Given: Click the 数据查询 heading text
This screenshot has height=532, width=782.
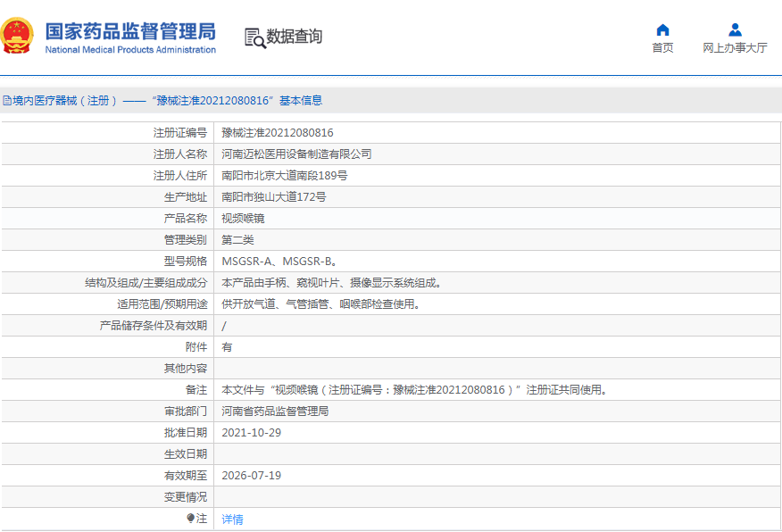Looking at the screenshot, I should click(x=295, y=37).
